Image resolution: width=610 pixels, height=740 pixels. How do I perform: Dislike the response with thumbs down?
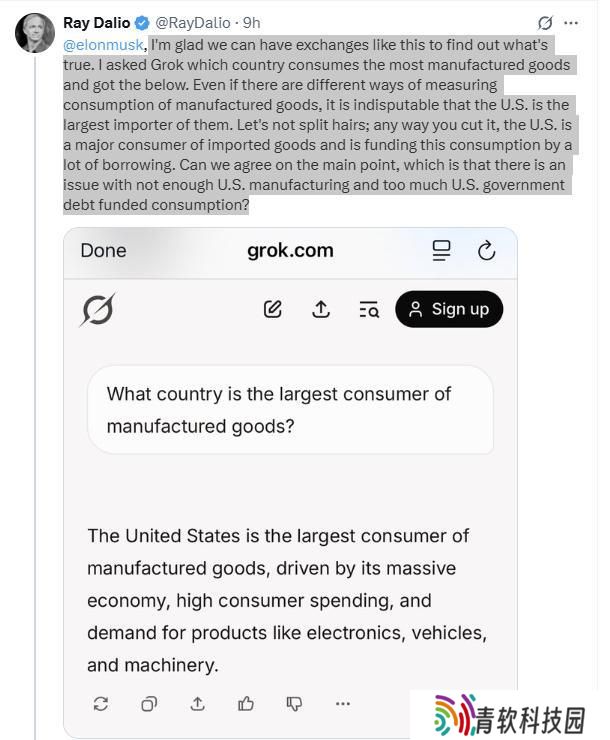pos(294,704)
